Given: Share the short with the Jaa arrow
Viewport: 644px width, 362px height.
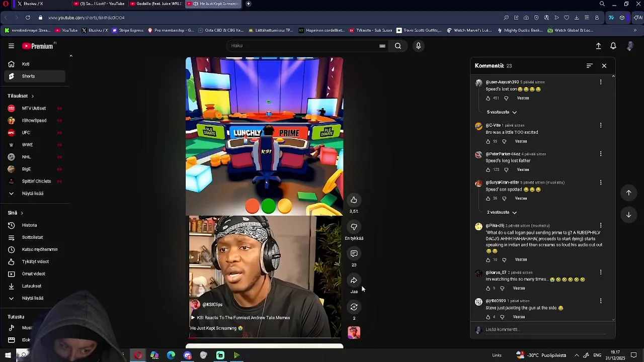Looking at the screenshot, I should 354,280.
